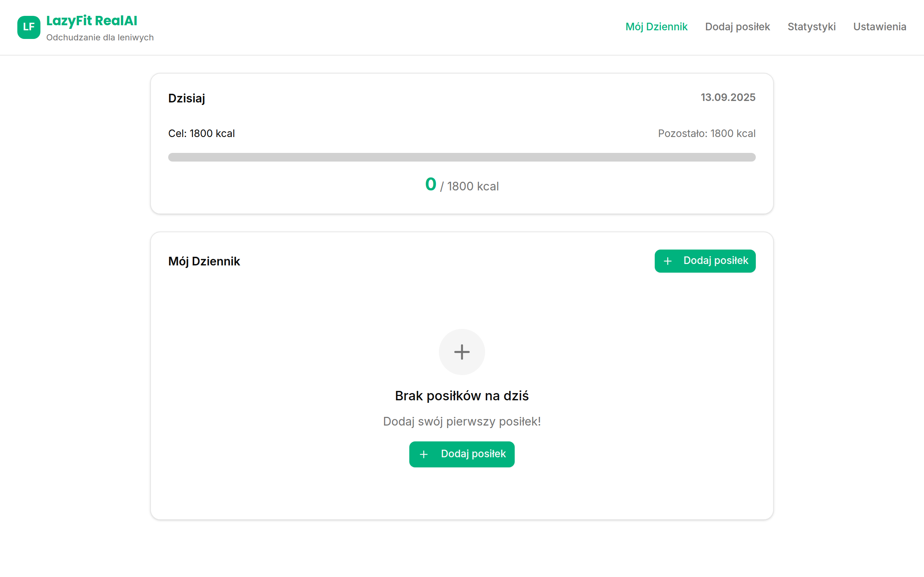Viewport: 924px width, 577px height.
Task: Click the Dodaj swój pierwszy posiłek text
Action: (462, 421)
